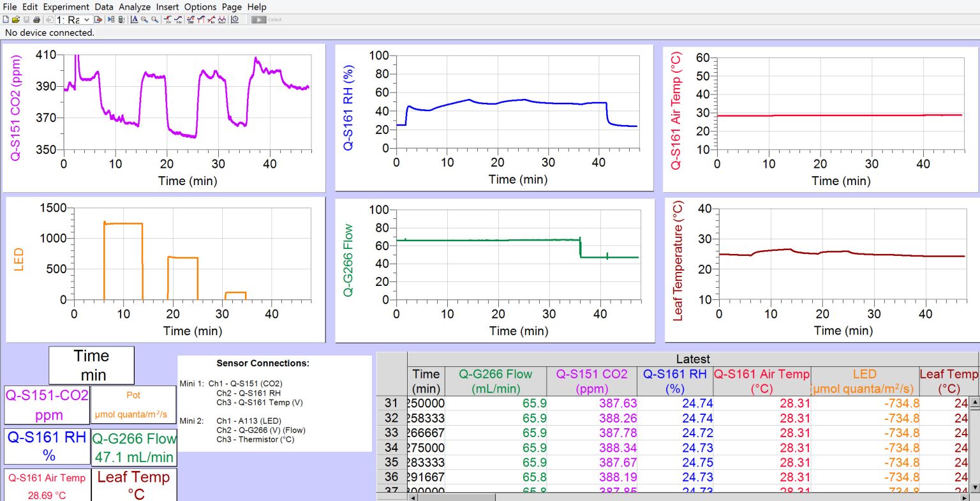Click the Open file folder icon
This screenshot has width=980, height=501.
[16, 20]
